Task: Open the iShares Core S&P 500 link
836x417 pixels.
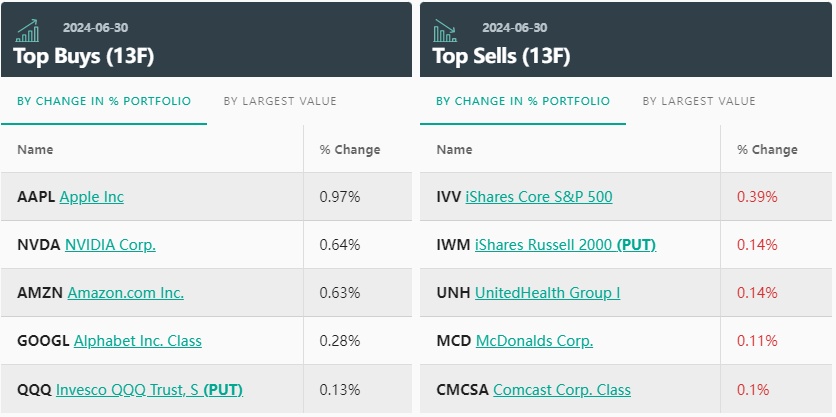Action: coord(539,197)
